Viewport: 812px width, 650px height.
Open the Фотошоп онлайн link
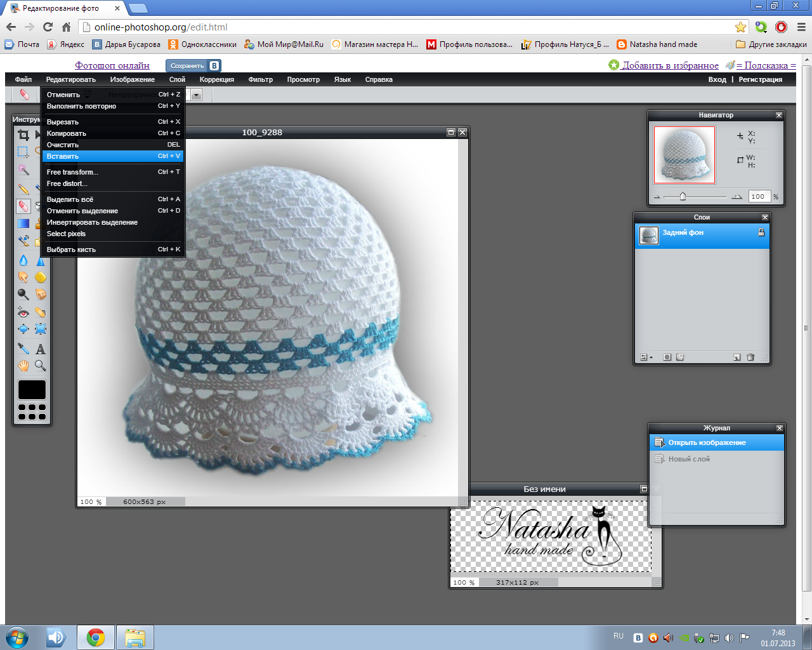click(x=112, y=65)
